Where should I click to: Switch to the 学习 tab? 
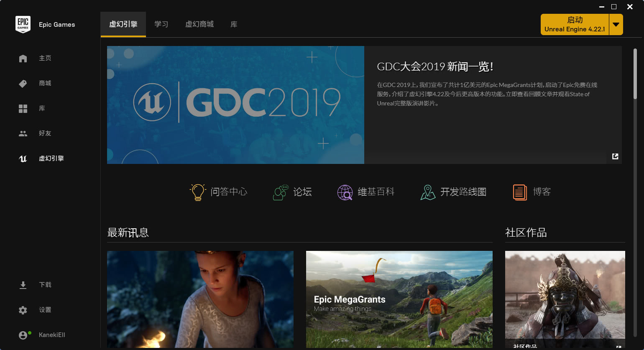(x=161, y=24)
